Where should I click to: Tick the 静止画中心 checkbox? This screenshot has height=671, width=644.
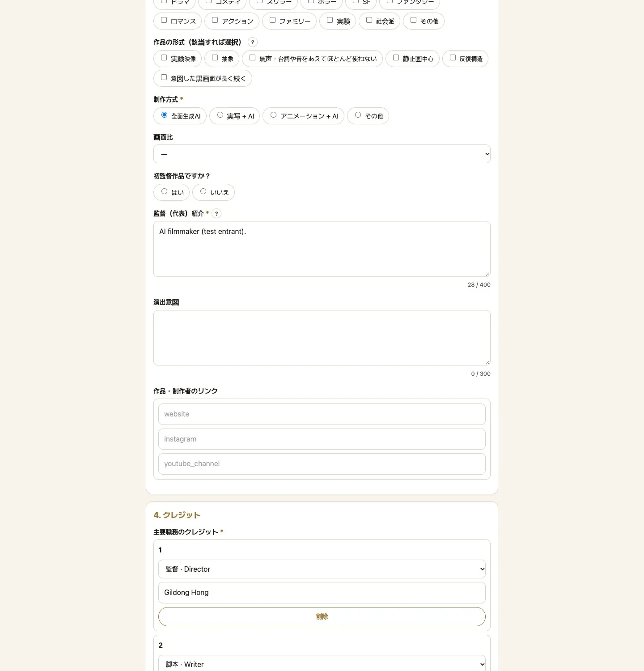(x=396, y=58)
